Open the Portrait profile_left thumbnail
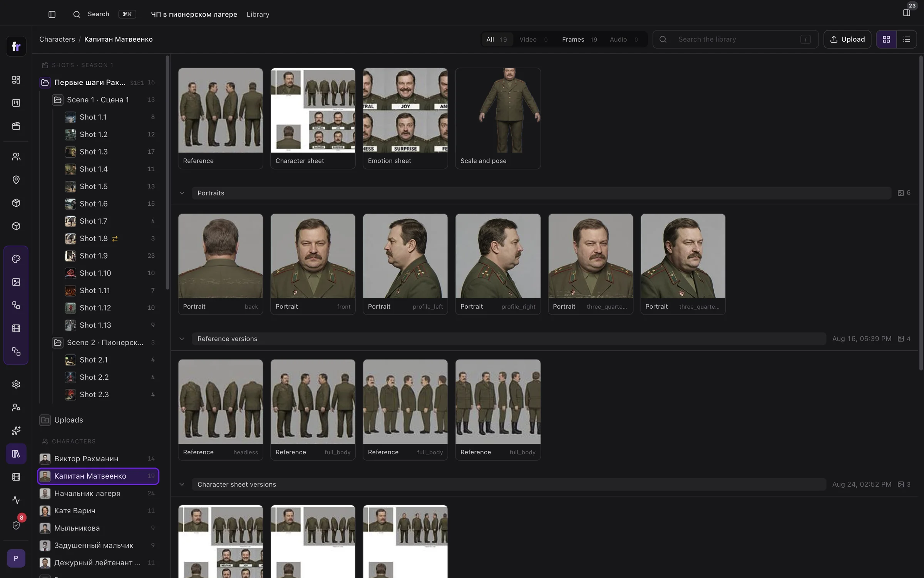Image resolution: width=924 pixels, height=578 pixels. (x=405, y=256)
